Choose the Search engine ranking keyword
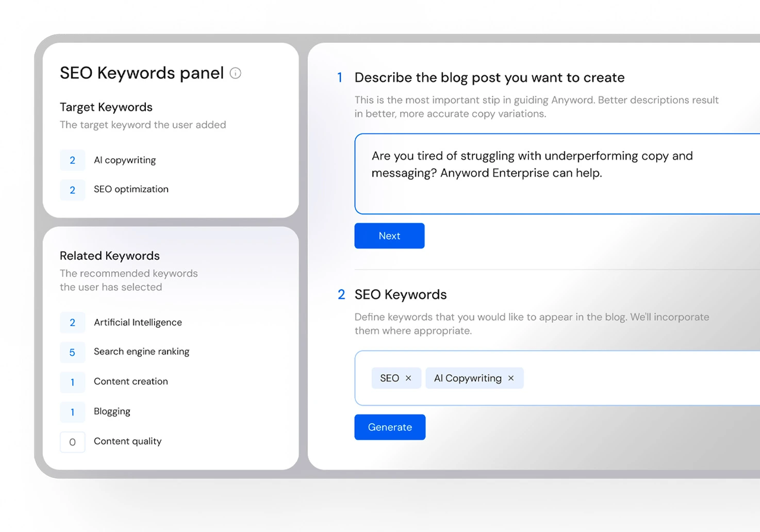The height and width of the screenshot is (532, 760). tap(141, 352)
